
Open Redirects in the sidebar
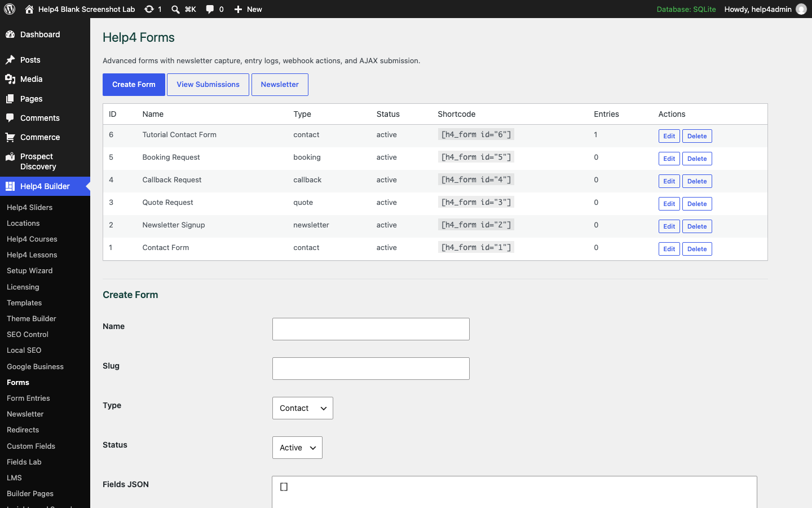tap(23, 430)
